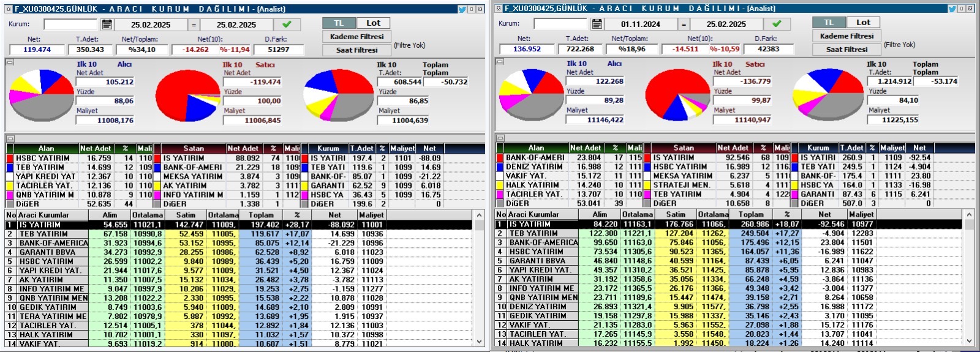Share via Twitter icon in left window

click(x=462, y=9)
